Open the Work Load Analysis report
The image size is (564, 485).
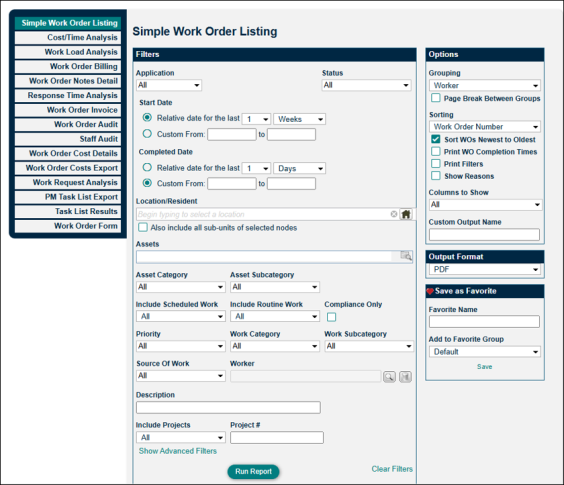[x=68, y=52]
